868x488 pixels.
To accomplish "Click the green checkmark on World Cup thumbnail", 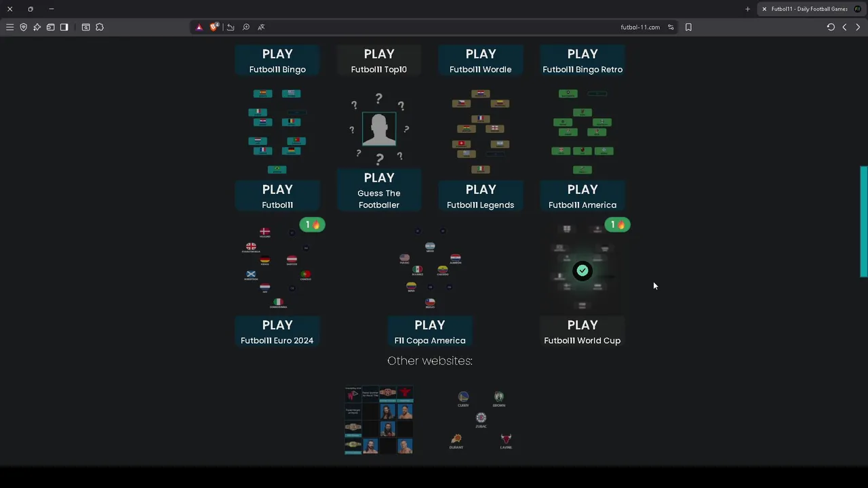I will coord(583,271).
